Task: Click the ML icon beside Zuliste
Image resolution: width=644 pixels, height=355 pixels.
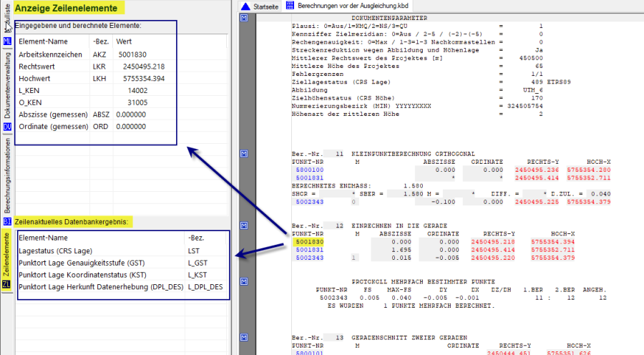Action: point(7,42)
